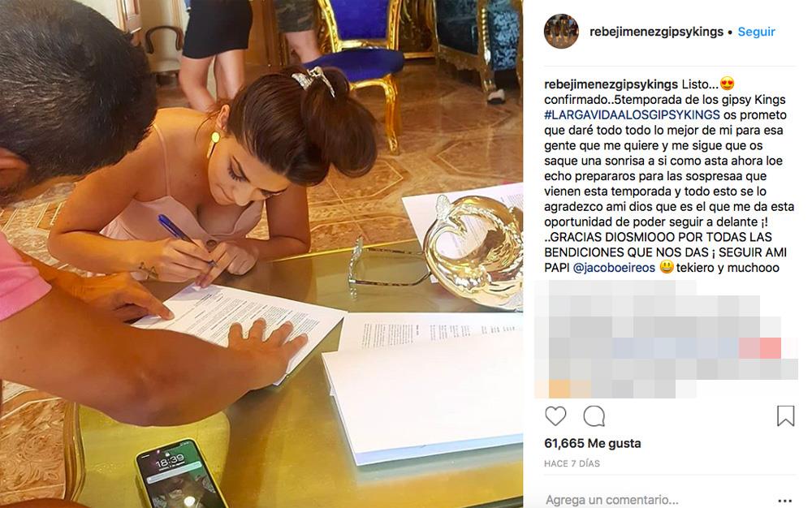The height and width of the screenshot is (508, 812).
Task: Click the heart-eyes emoji in caption
Action: pos(727,84)
